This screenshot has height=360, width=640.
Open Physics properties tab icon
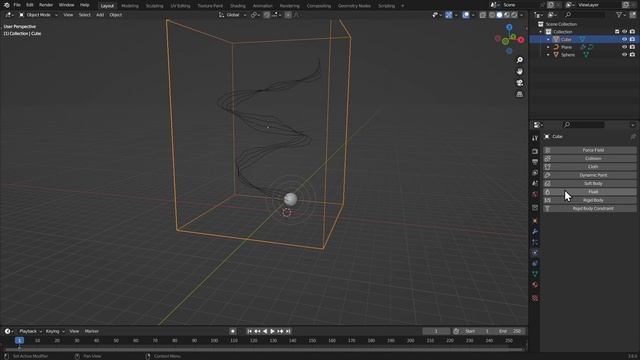pos(535,253)
